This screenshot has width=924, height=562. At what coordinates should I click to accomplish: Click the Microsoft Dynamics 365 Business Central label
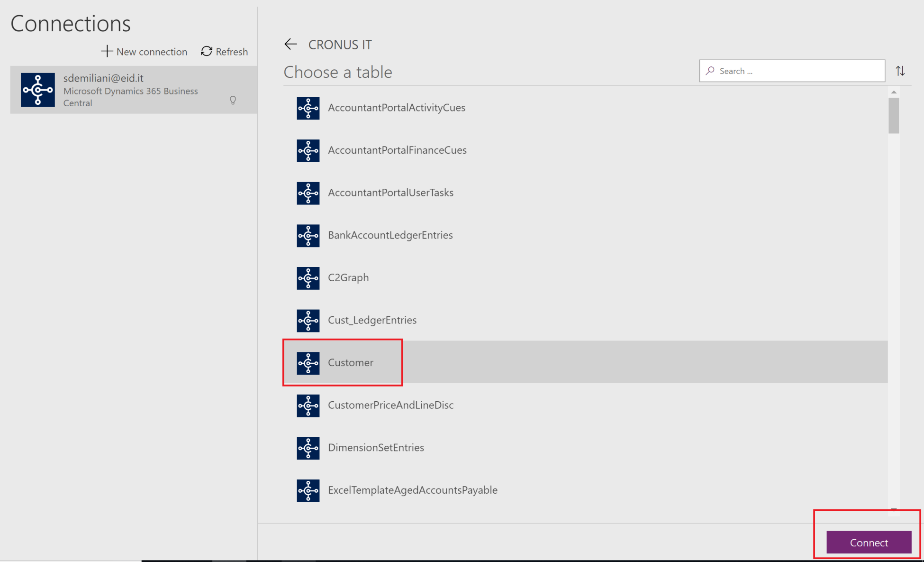pyautogui.click(x=130, y=97)
